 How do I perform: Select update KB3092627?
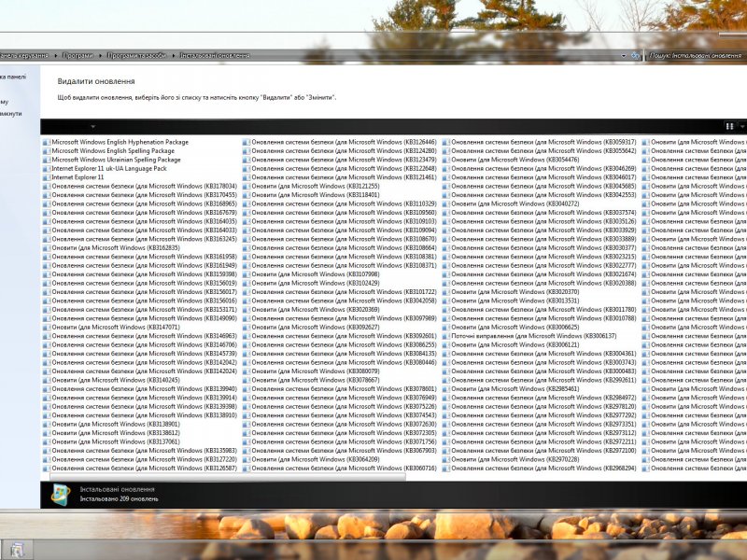[316, 328]
